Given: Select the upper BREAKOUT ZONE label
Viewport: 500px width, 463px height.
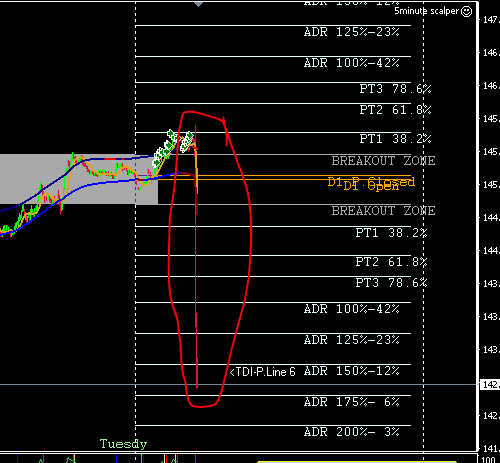Looking at the screenshot, I should coord(383,161).
